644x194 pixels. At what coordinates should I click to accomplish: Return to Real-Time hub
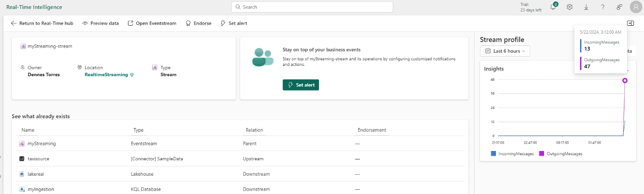[43, 23]
